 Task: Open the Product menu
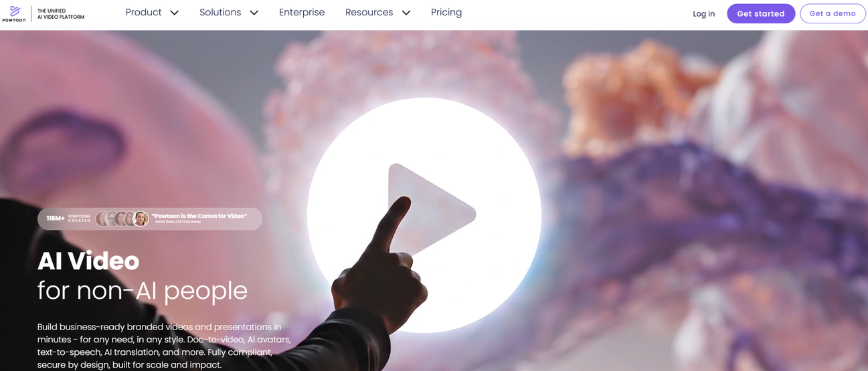click(x=143, y=13)
